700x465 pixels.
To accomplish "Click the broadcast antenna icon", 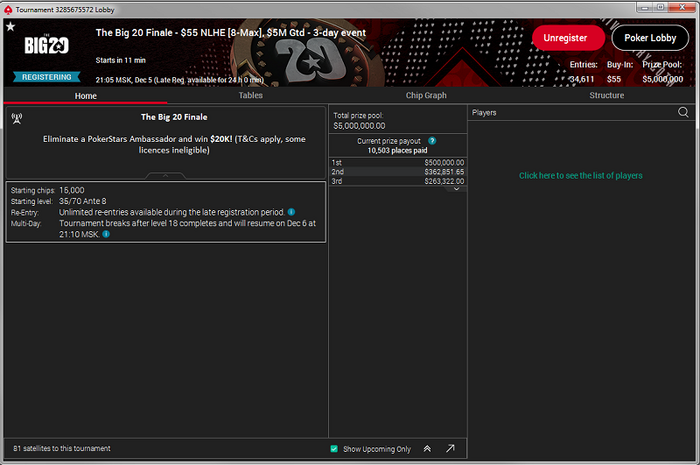I will point(17,119).
